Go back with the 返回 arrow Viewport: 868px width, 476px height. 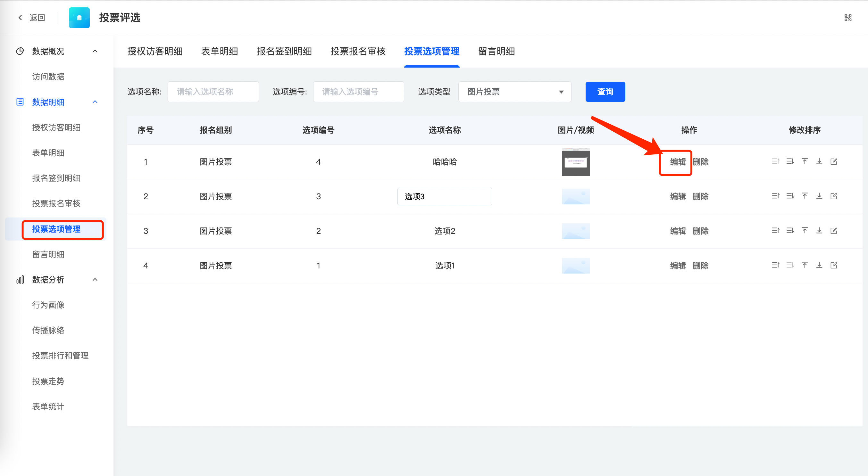(21, 18)
